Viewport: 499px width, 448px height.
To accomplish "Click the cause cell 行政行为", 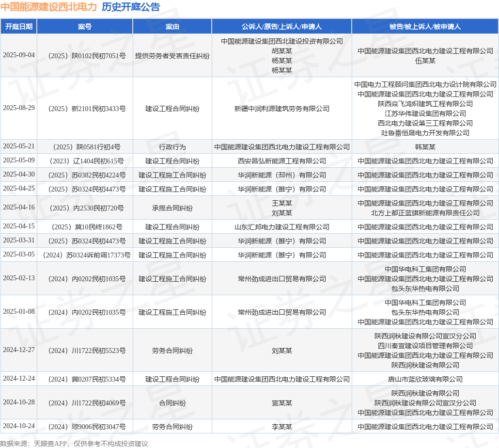I will pyautogui.click(x=172, y=147).
